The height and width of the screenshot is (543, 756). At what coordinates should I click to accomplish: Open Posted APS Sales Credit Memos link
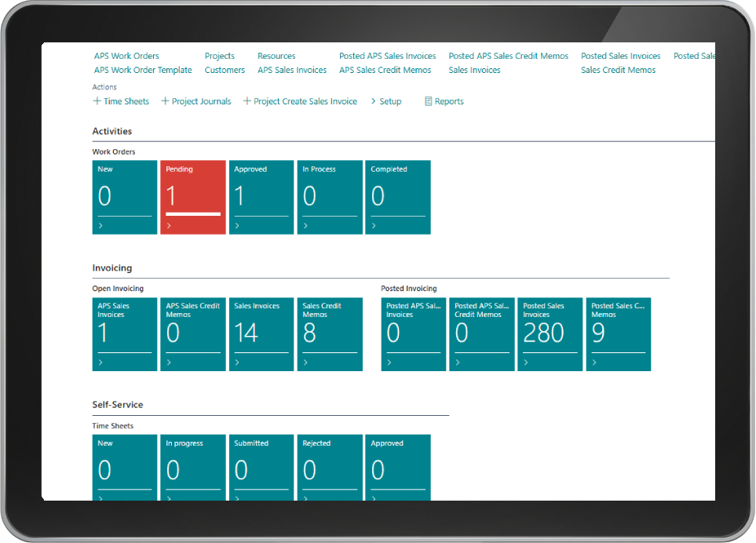pos(508,56)
